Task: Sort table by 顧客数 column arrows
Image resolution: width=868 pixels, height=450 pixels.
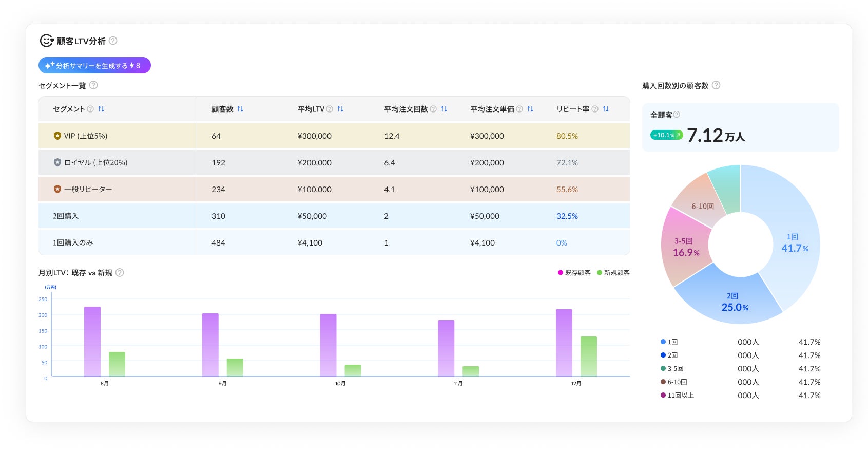Action: [x=240, y=109]
